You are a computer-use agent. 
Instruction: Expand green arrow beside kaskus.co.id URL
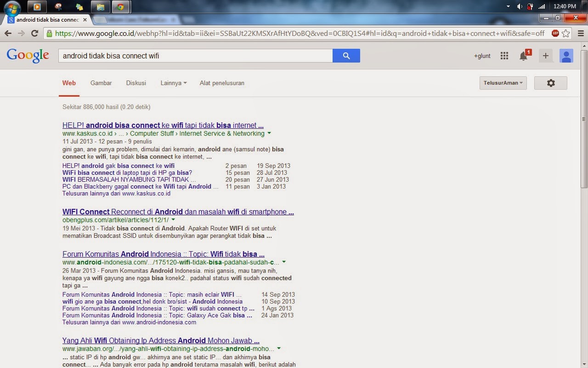269,133
